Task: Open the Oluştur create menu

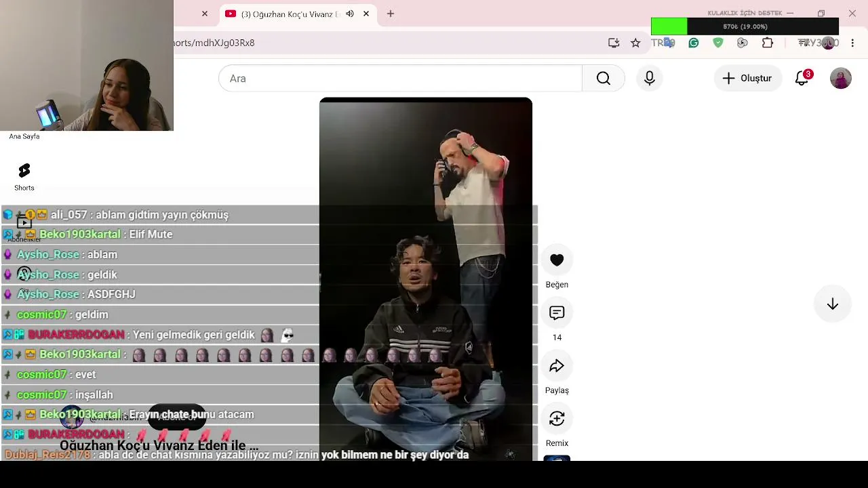Action: (x=747, y=79)
